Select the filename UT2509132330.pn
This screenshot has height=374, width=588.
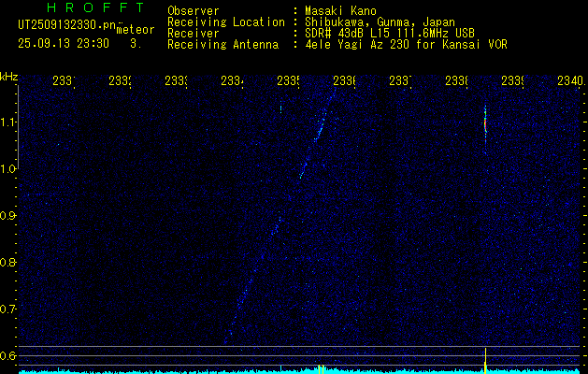tap(66, 25)
